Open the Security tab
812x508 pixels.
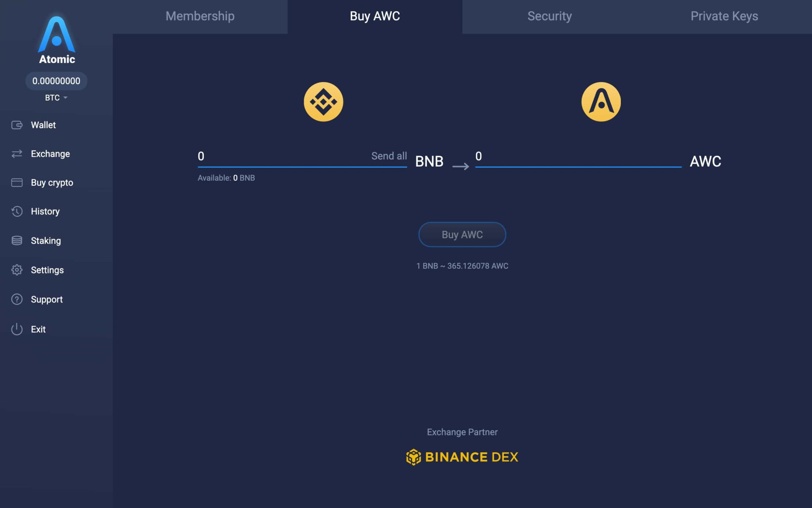coord(549,16)
